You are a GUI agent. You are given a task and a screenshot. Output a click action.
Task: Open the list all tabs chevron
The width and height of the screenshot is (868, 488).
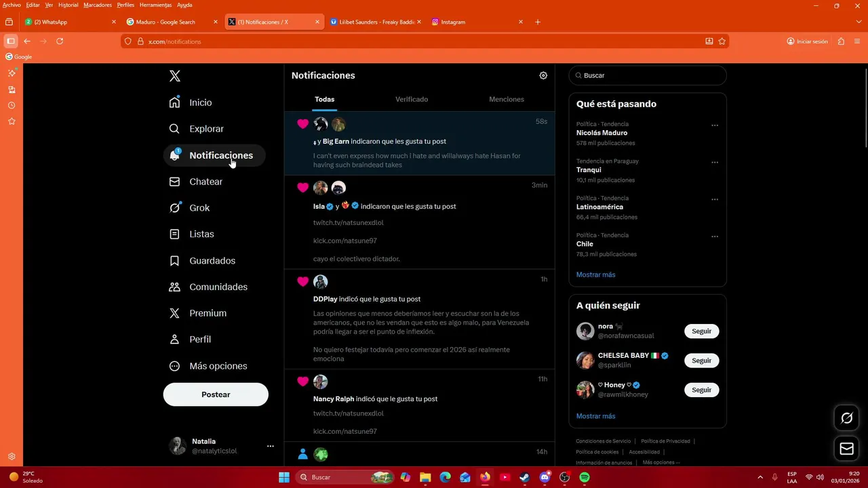[859, 22]
